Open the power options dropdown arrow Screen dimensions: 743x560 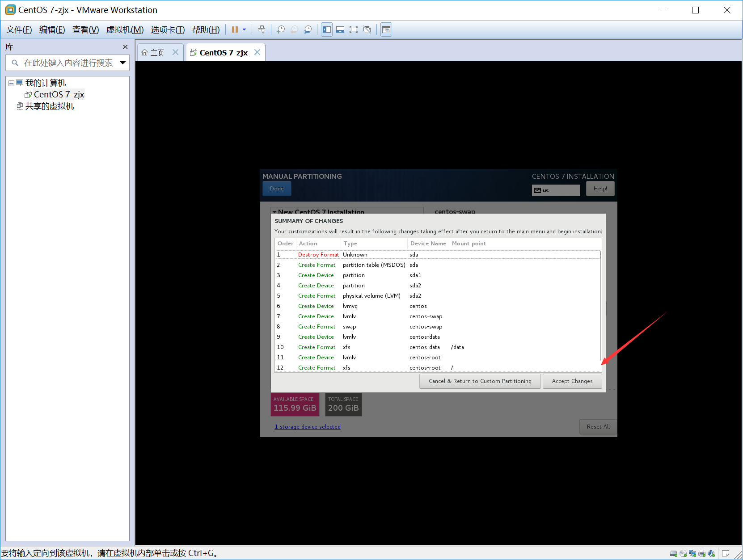point(245,29)
